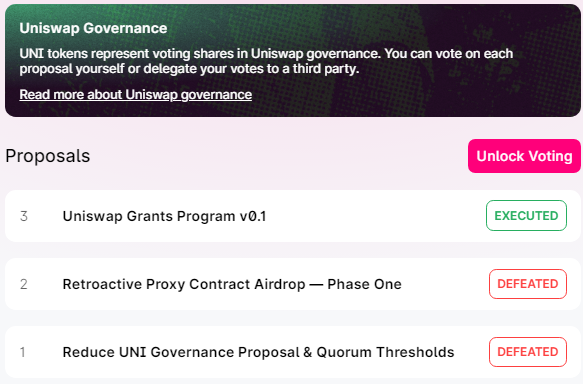Click the v0.1 text in Grants Program title
583x384 pixels.
(253, 216)
